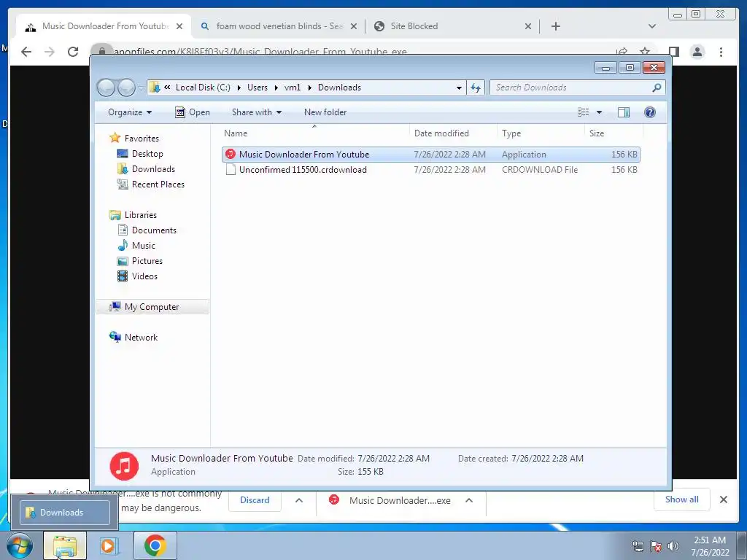Select Network in navigation pane
This screenshot has width=747, height=560.
click(141, 337)
